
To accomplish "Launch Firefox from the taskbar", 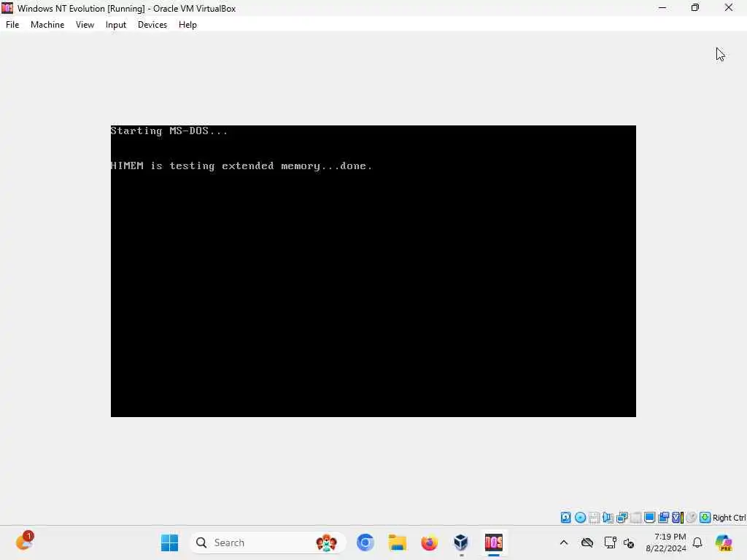I will coord(429,542).
